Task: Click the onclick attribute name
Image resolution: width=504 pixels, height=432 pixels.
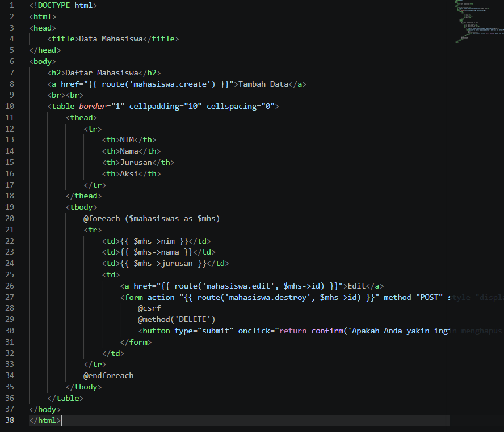Action: [254, 331]
